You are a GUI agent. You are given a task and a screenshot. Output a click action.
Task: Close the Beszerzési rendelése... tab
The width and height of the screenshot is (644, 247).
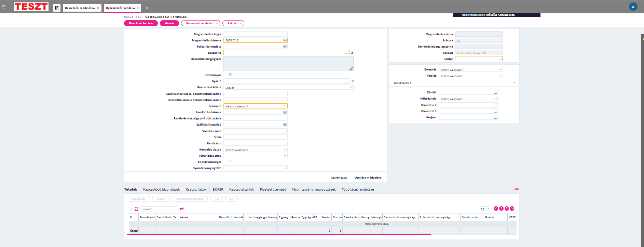pyautogui.click(x=98, y=8)
